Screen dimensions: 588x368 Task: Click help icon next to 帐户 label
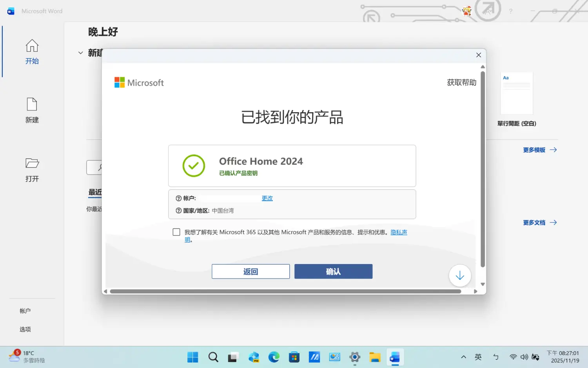179,199
